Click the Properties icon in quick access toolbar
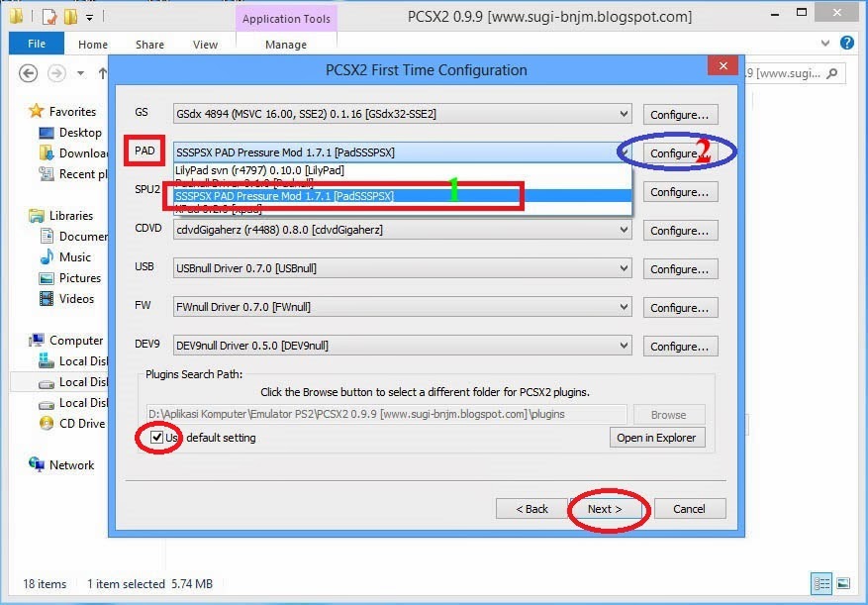 pyautogui.click(x=49, y=17)
